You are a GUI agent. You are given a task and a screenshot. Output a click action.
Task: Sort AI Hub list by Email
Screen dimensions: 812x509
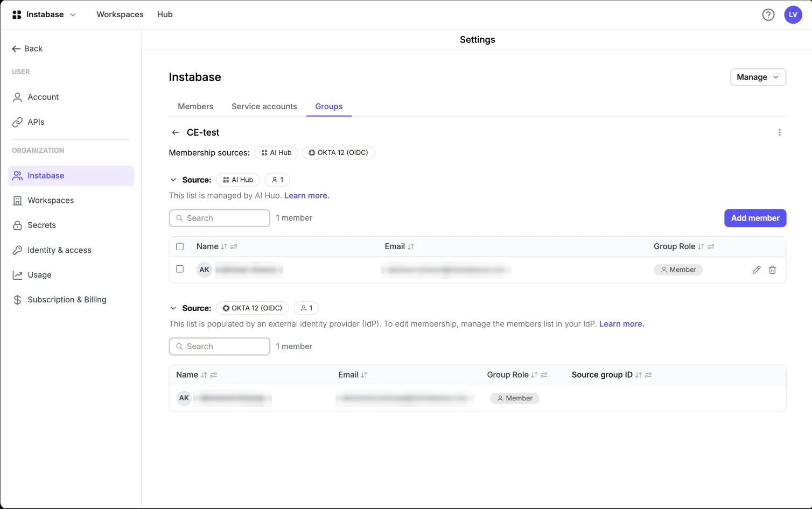pos(411,246)
